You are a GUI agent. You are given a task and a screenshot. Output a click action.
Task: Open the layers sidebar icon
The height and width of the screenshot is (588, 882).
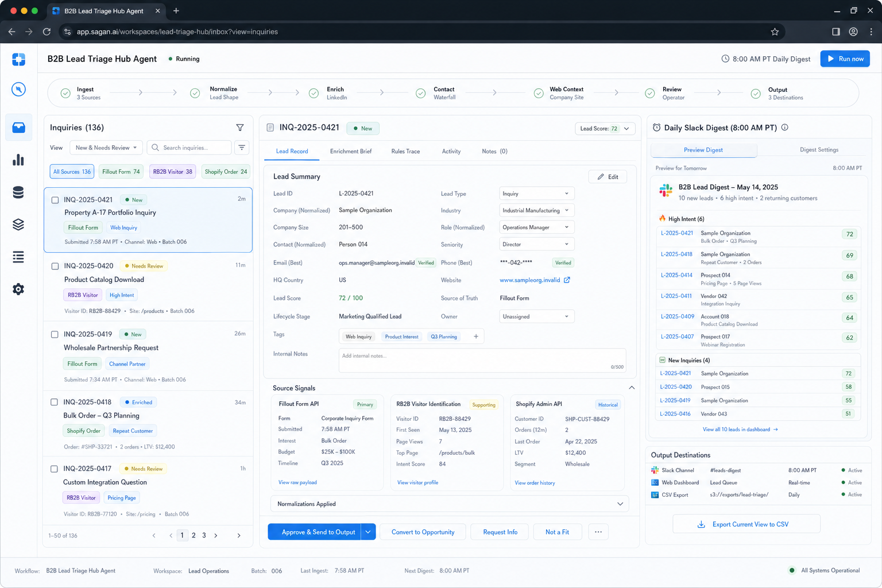pyautogui.click(x=18, y=225)
